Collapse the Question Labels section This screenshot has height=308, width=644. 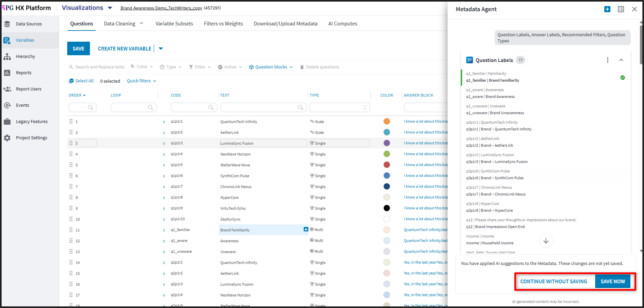tap(621, 60)
